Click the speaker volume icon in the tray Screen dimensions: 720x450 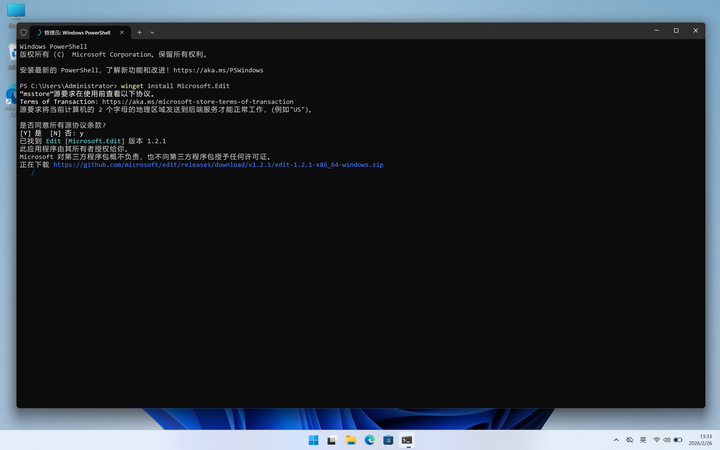[667, 440]
